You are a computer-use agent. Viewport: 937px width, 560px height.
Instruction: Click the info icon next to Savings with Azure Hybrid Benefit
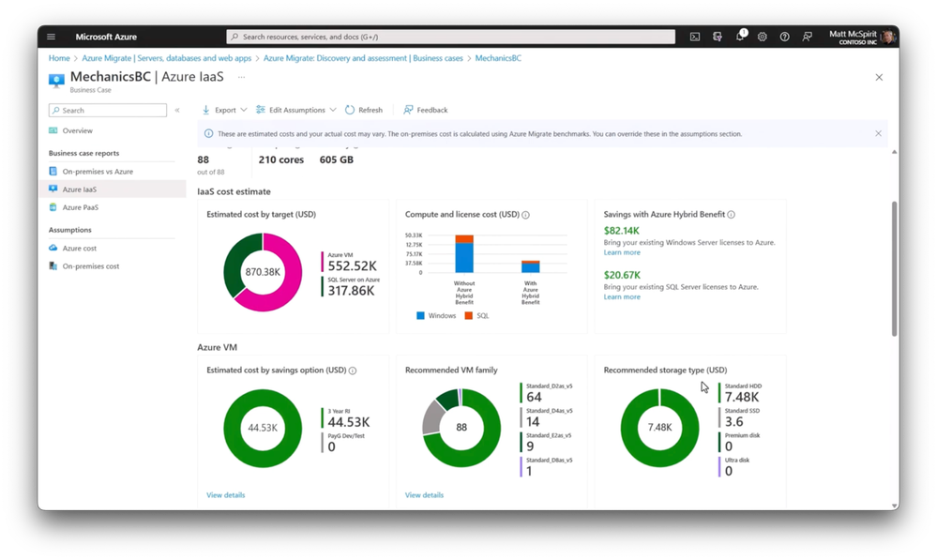[x=732, y=215]
